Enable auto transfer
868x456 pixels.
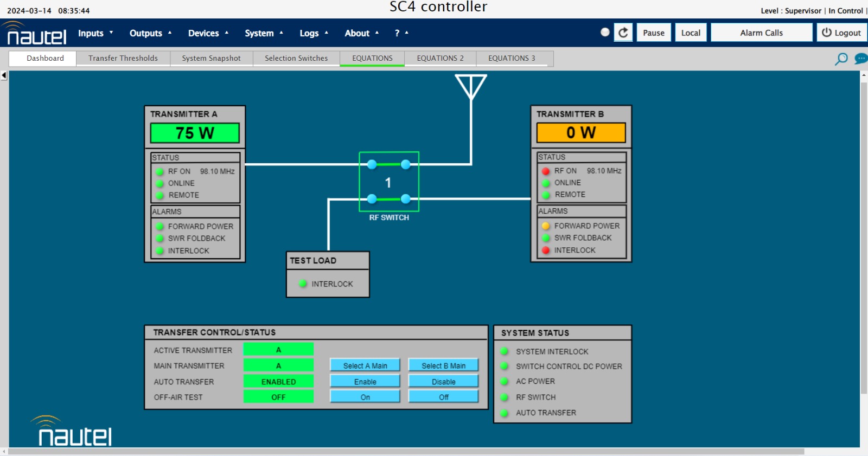coord(365,382)
